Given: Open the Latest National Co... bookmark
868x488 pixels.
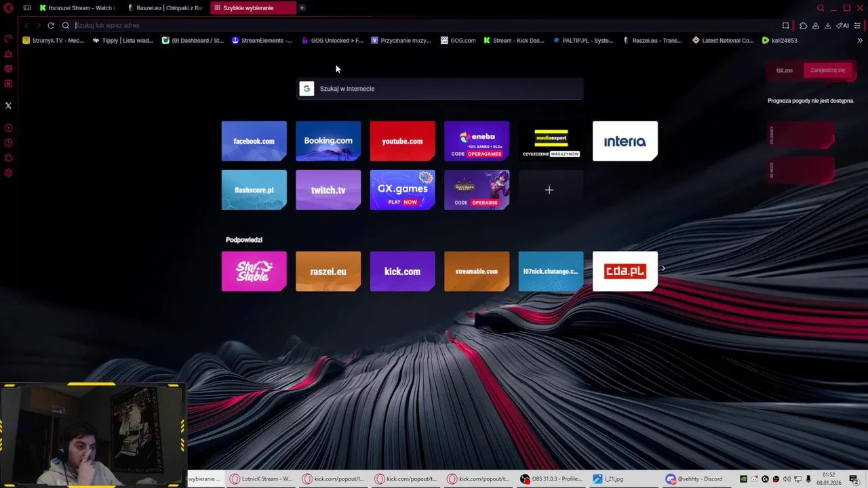Looking at the screenshot, I should tap(723, 41).
